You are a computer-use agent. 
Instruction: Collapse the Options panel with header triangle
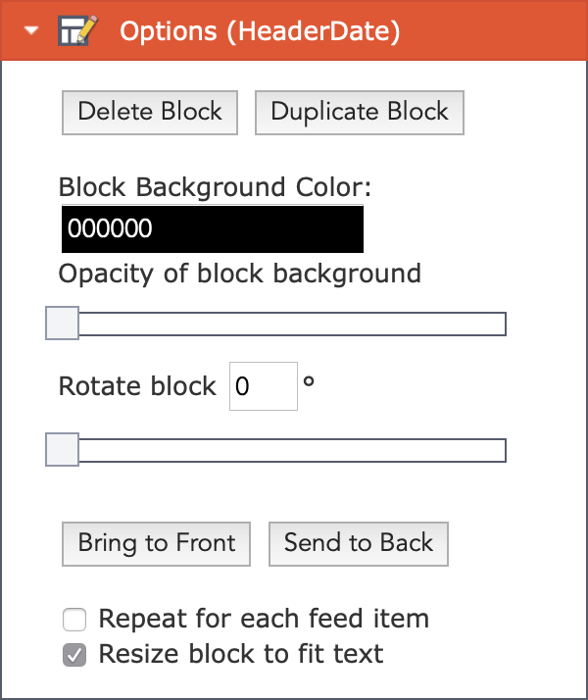point(31,30)
